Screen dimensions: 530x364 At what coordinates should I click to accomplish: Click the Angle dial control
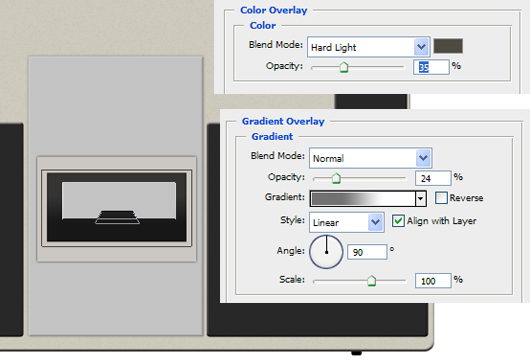coord(326,252)
